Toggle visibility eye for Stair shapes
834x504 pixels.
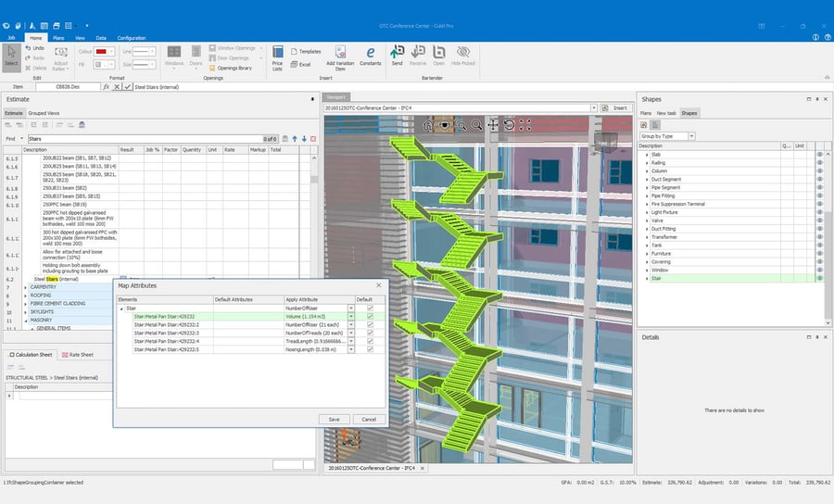[820, 278]
